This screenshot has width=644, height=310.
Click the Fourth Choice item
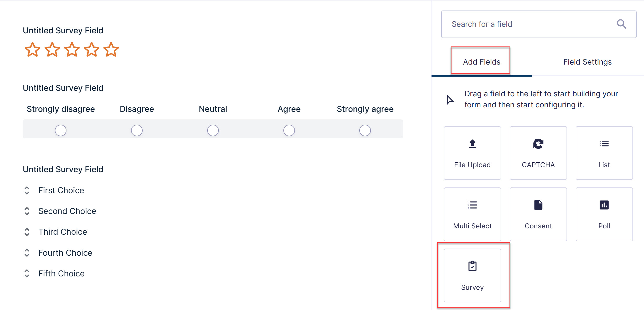[x=65, y=253]
